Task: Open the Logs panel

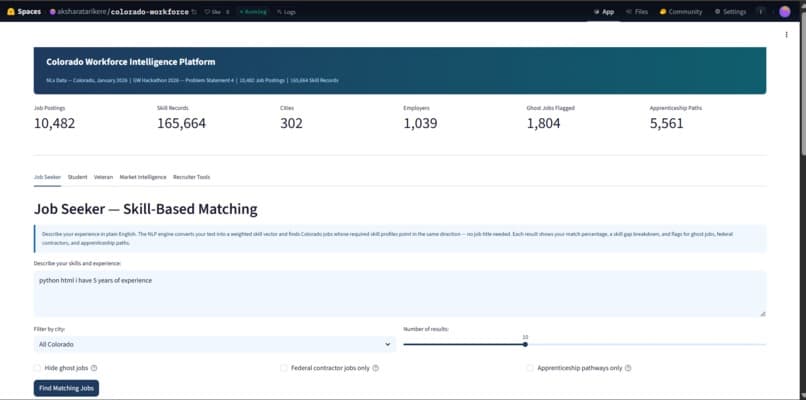Action: point(286,12)
